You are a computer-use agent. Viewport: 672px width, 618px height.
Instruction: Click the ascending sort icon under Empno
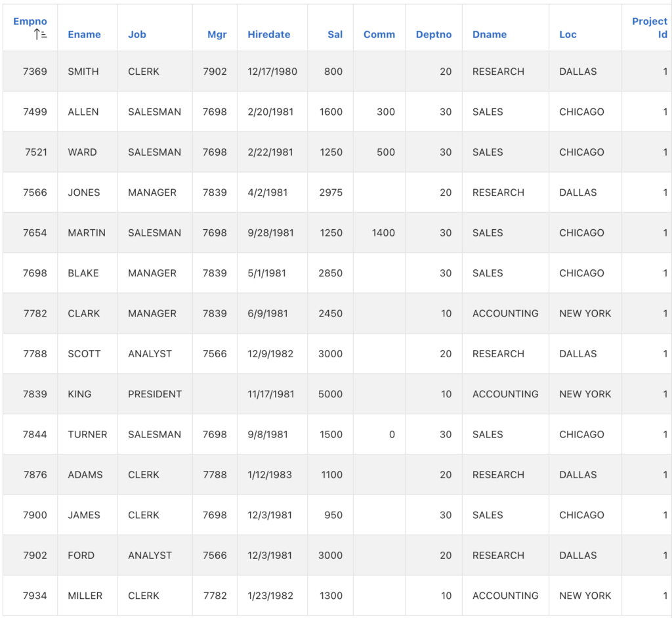pos(41,35)
